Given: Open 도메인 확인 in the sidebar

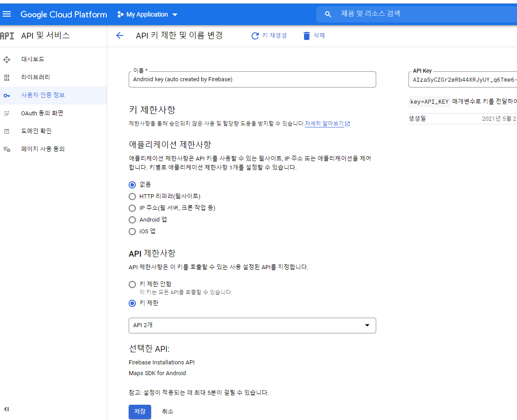Looking at the screenshot, I should (36, 131).
